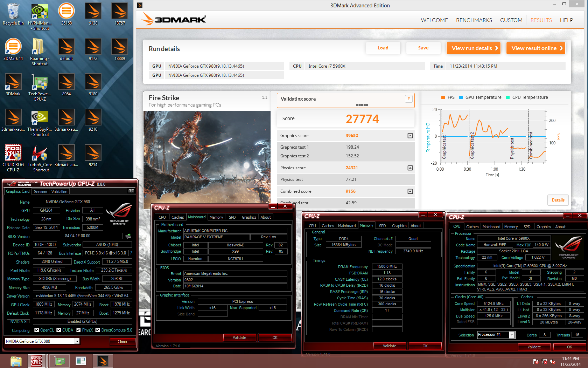Click Validate in the Mainboard CPU-Z window
The width and height of the screenshot is (588, 368).
(x=239, y=338)
